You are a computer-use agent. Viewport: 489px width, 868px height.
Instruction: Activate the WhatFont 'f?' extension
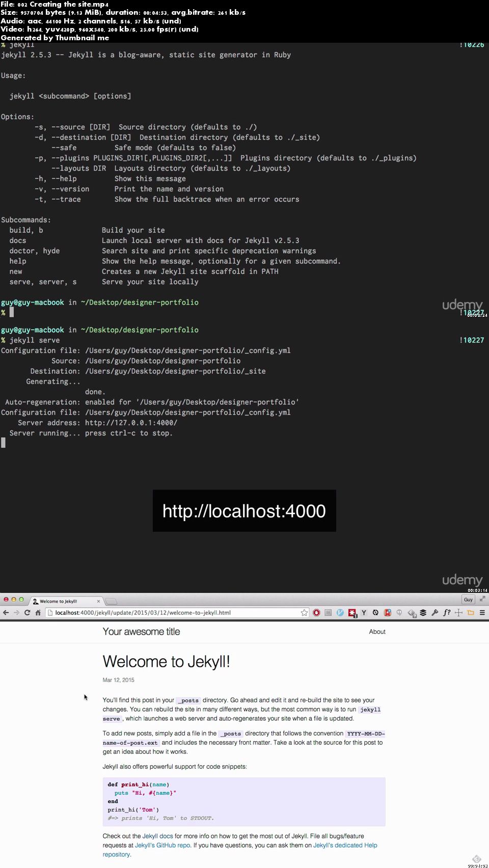coord(447,613)
